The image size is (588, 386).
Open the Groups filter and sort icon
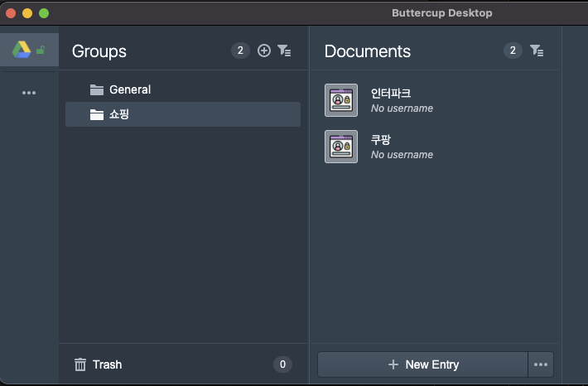(x=284, y=51)
